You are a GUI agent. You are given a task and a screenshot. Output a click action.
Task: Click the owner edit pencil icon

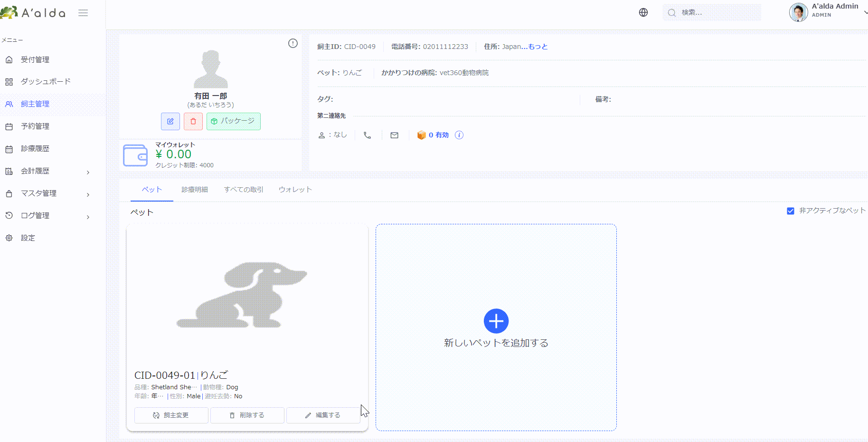click(x=170, y=121)
